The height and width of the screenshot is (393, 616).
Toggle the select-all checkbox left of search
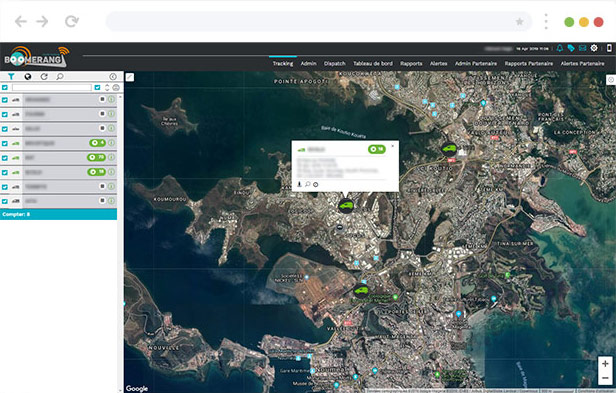click(5, 87)
